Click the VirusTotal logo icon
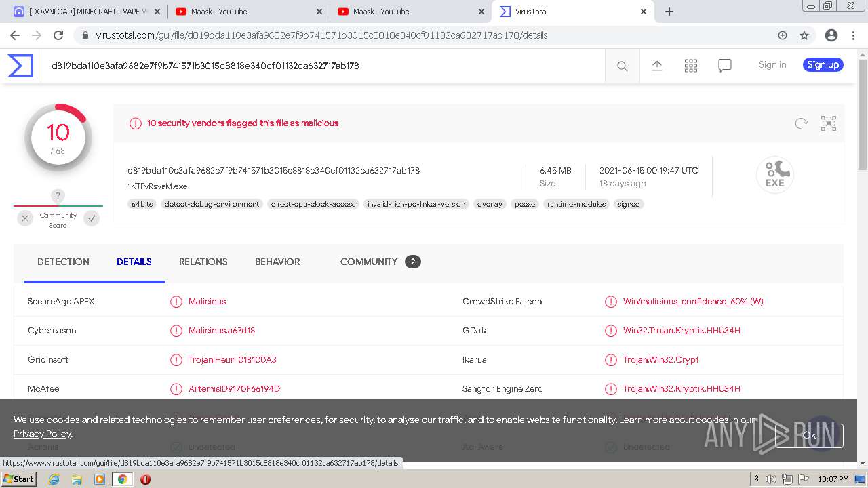This screenshot has height=488, width=868. pos(20,66)
